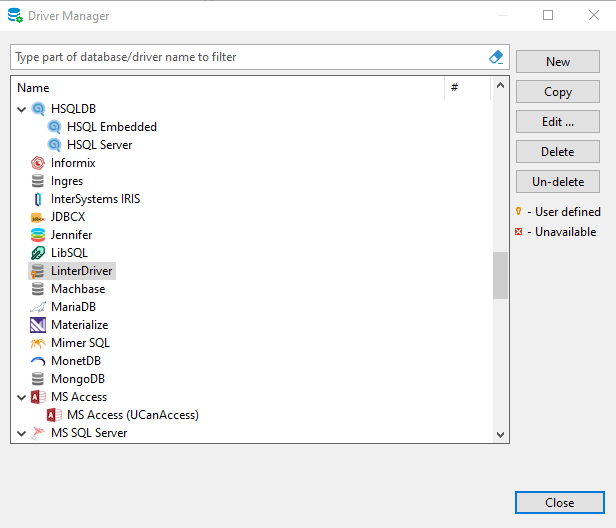The height and width of the screenshot is (528, 616).
Task: Select the MariaDB driver entry
Action: (73, 307)
